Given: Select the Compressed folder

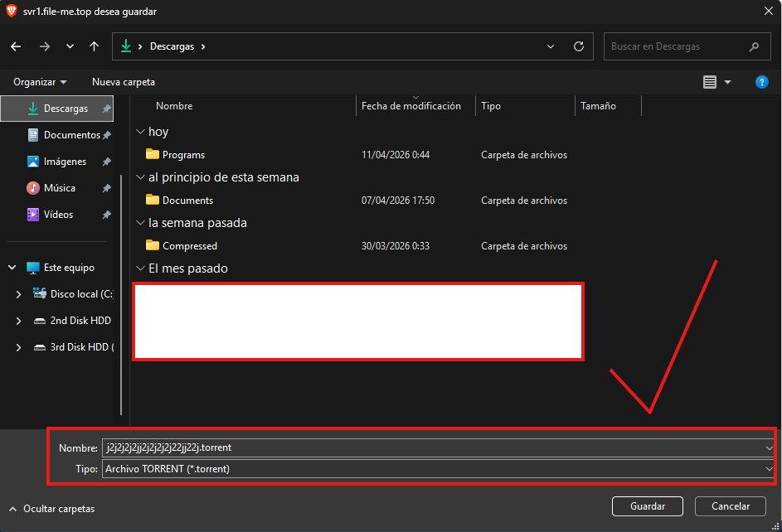Looking at the screenshot, I should coord(182,245).
